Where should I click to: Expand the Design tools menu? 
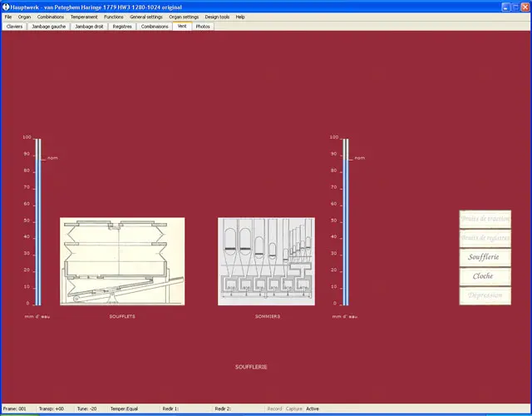(218, 17)
